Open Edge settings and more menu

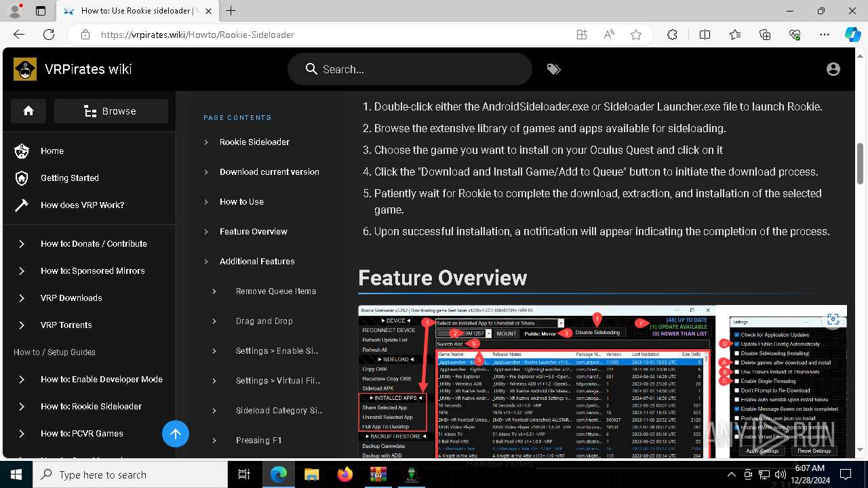(825, 35)
